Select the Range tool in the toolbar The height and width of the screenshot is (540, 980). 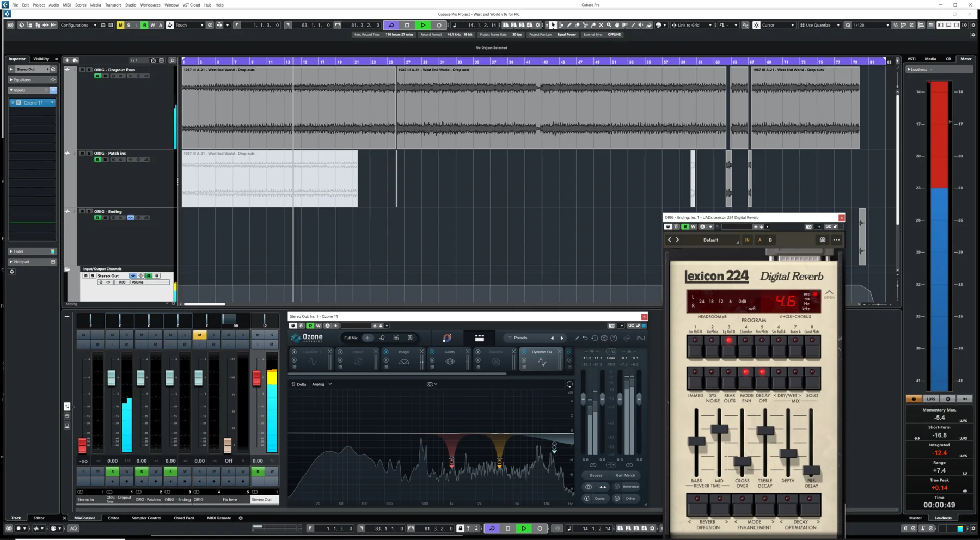[x=561, y=25]
